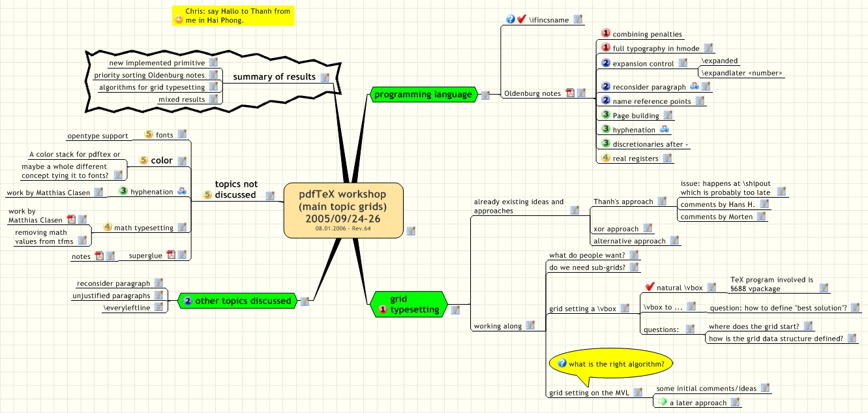Select 'algorithms for grid typesetting' subtopic
Image resolution: width=868 pixels, height=413 pixels.
click(152, 87)
